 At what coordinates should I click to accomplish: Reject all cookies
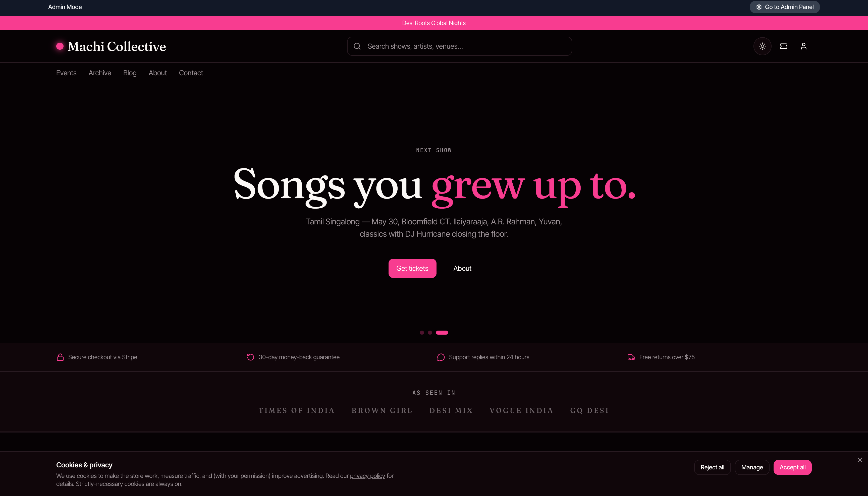pos(712,467)
